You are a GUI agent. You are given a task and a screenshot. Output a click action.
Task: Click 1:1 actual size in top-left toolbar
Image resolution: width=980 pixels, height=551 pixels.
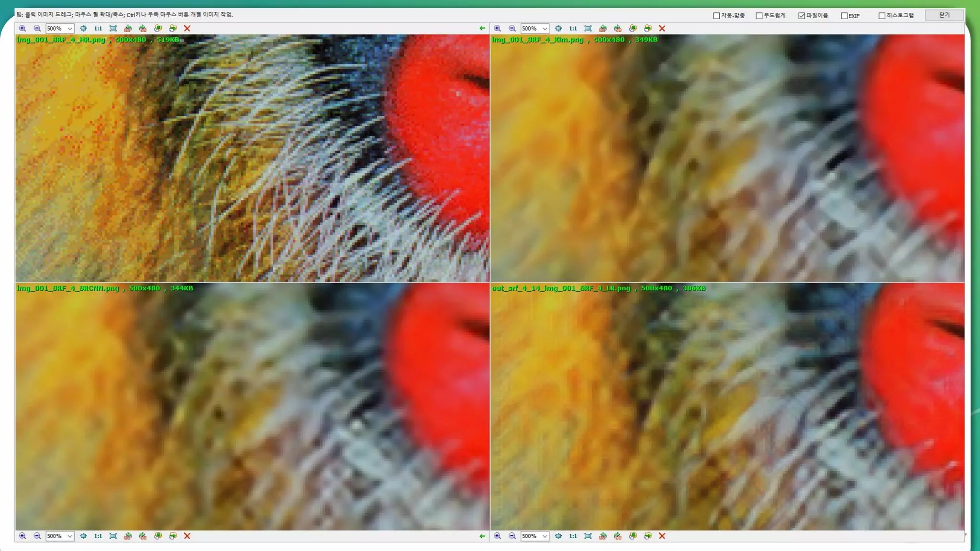pyautogui.click(x=98, y=29)
